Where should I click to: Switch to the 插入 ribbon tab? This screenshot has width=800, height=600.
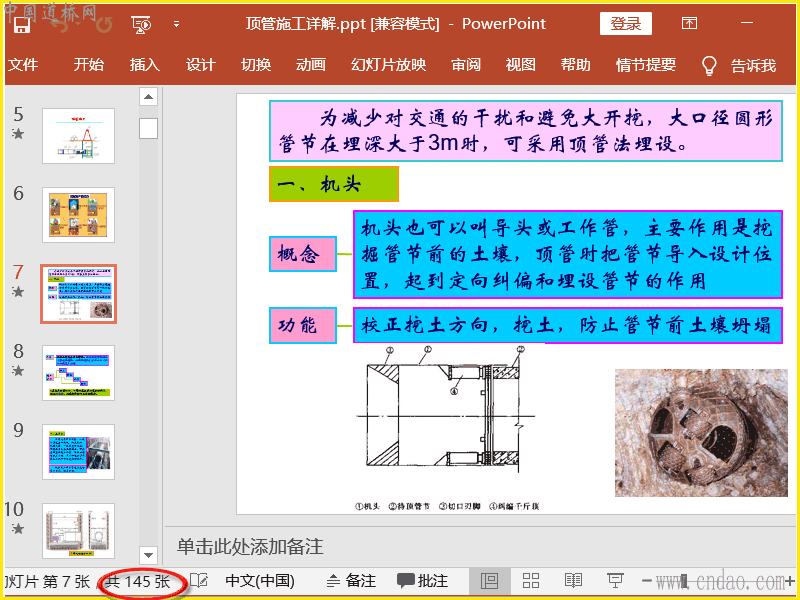pyautogui.click(x=144, y=65)
